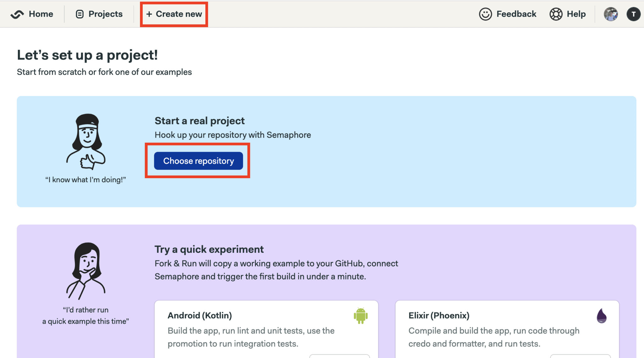
Task: Click the thinking character illustration
Action: tap(86, 271)
